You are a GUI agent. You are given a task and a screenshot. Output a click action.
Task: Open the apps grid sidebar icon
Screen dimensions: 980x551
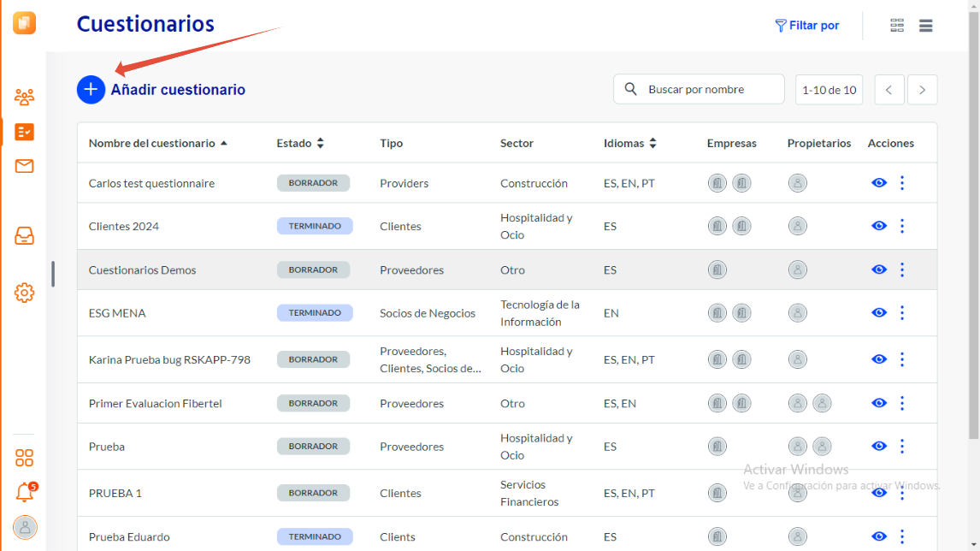(25, 458)
